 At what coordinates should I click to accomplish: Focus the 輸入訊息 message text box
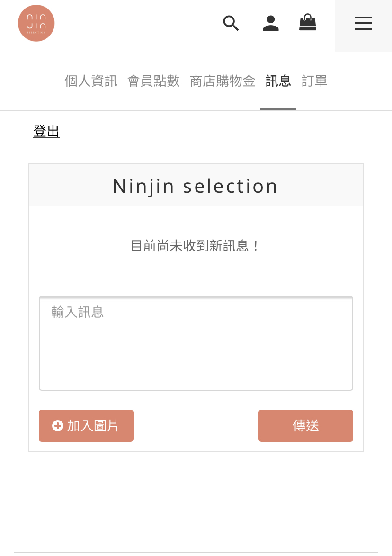click(x=196, y=343)
